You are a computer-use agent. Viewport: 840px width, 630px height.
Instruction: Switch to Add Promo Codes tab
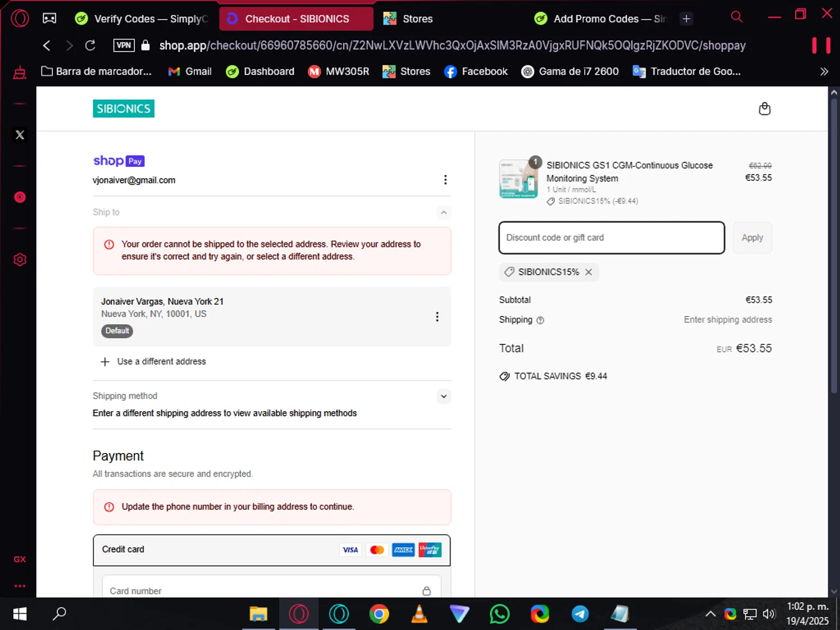coord(600,19)
